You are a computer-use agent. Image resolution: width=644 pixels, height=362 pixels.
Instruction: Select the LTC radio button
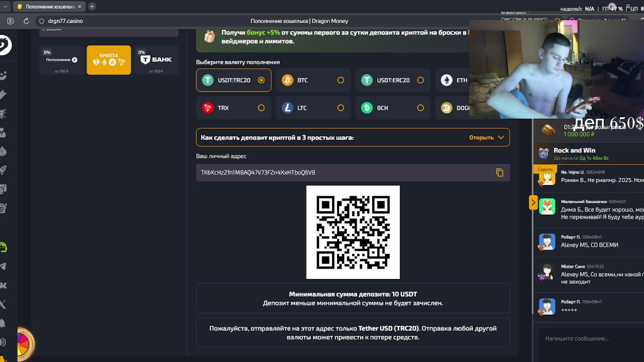341,108
